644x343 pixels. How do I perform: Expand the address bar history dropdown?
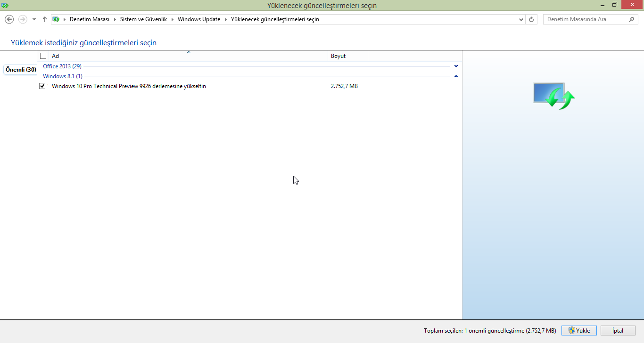coord(521,19)
